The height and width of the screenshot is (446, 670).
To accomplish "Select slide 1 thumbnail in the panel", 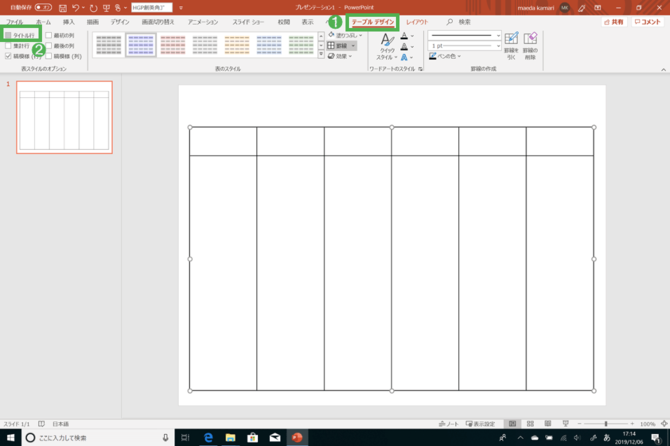I will pos(65,117).
